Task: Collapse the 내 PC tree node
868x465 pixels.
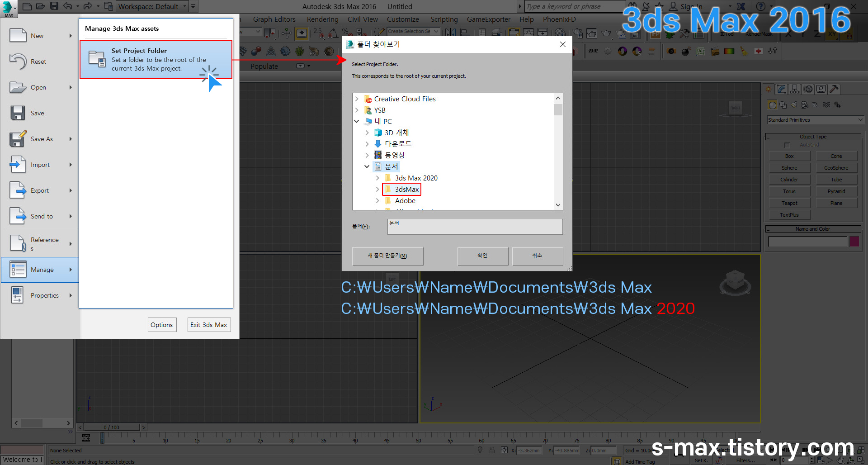Action: [357, 121]
